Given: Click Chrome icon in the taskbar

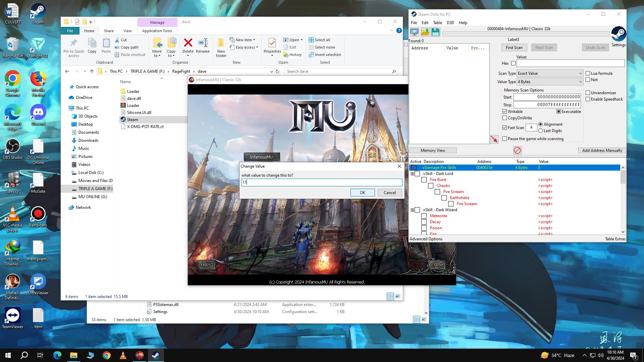Looking at the screenshot, I should click(106, 355).
